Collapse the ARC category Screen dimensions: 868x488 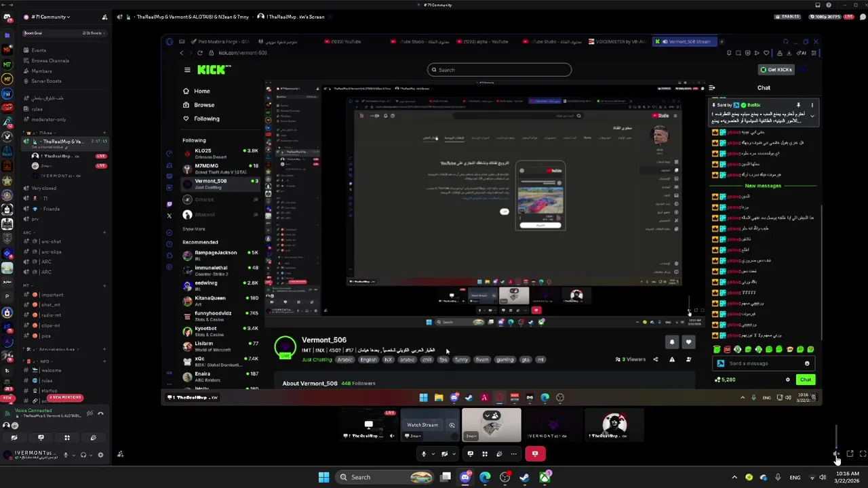click(x=28, y=232)
